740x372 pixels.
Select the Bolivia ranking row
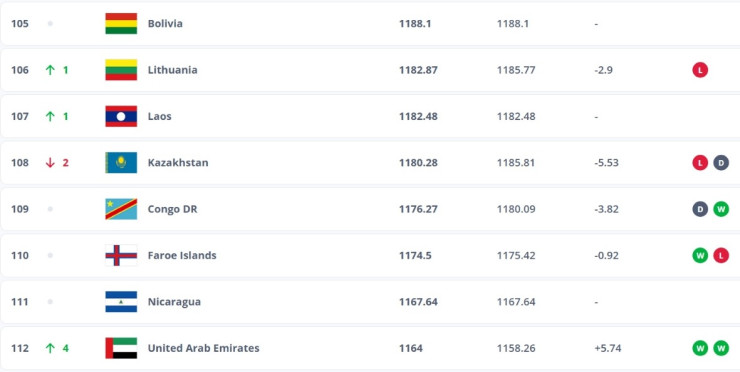point(370,24)
